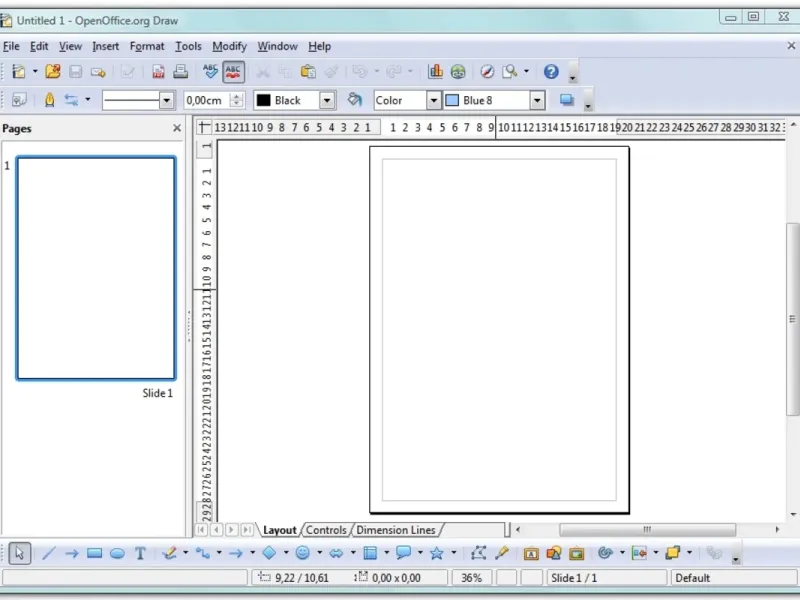Select the Flowcharts tool
This screenshot has width=800, height=600.
(x=370, y=553)
